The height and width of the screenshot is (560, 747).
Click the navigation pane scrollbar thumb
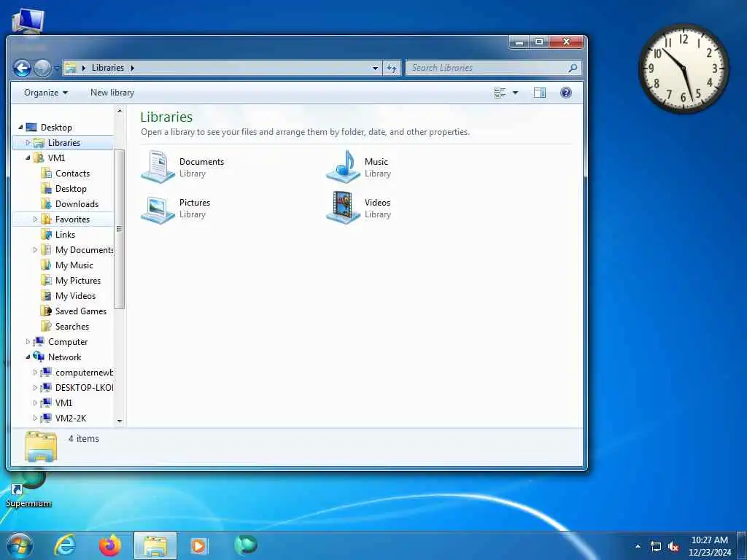[x=119, y=228]
